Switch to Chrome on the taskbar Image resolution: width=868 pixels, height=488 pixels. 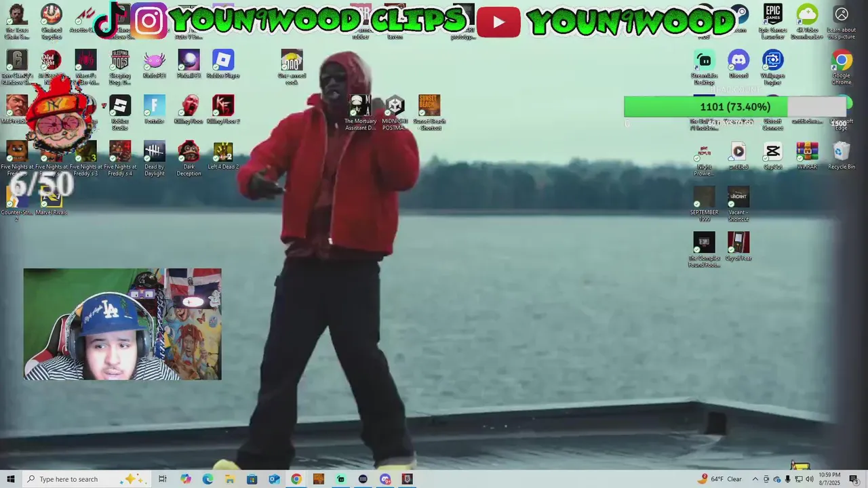[x=296, y=479]
